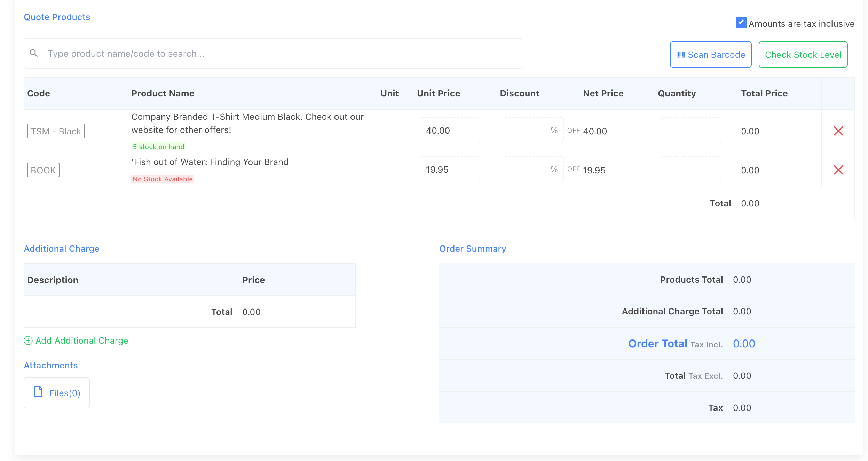The width and height of the screenshot is (868, 461).
Task: Click the book discount percent field
Action: click(x=529, y=170)
